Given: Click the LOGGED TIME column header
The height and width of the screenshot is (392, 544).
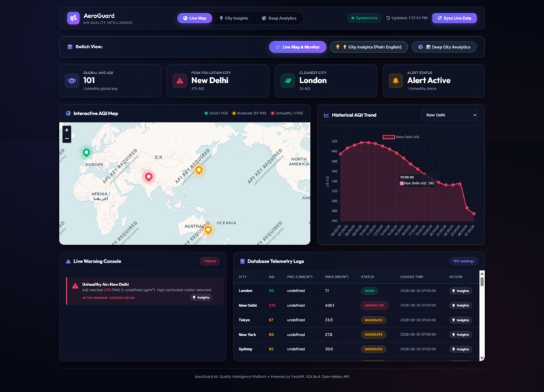Looking at the screenshot, I should click(x=411, y=277).
